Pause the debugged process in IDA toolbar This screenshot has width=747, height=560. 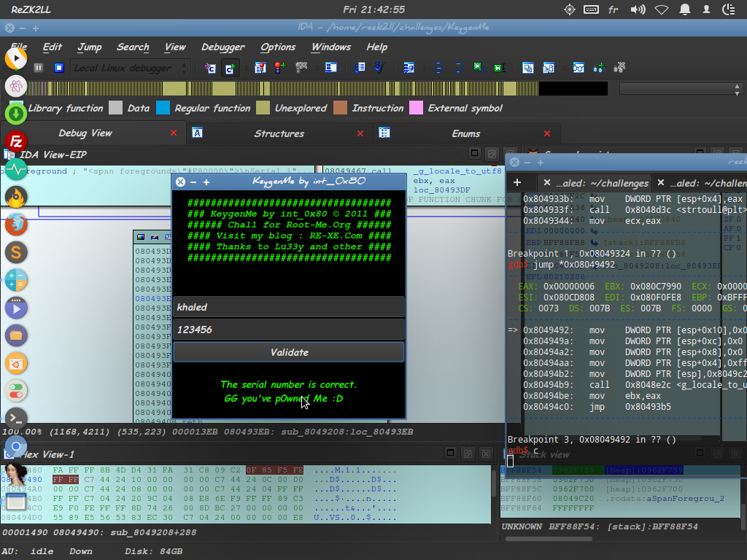(39, 68)
